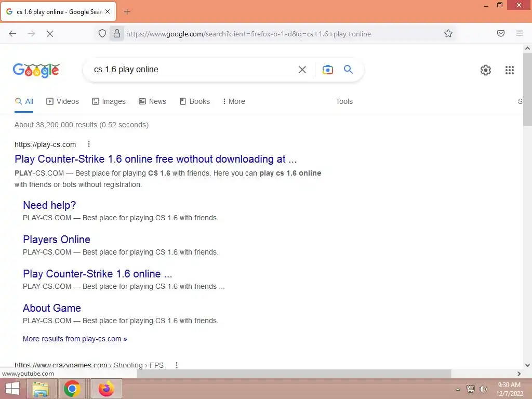
Task: Open network status tray icon
Action: (470, 389)
